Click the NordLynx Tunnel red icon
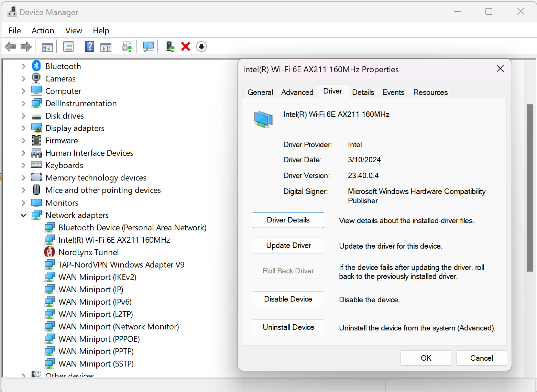The image size is (537, 392). point(50,252)
